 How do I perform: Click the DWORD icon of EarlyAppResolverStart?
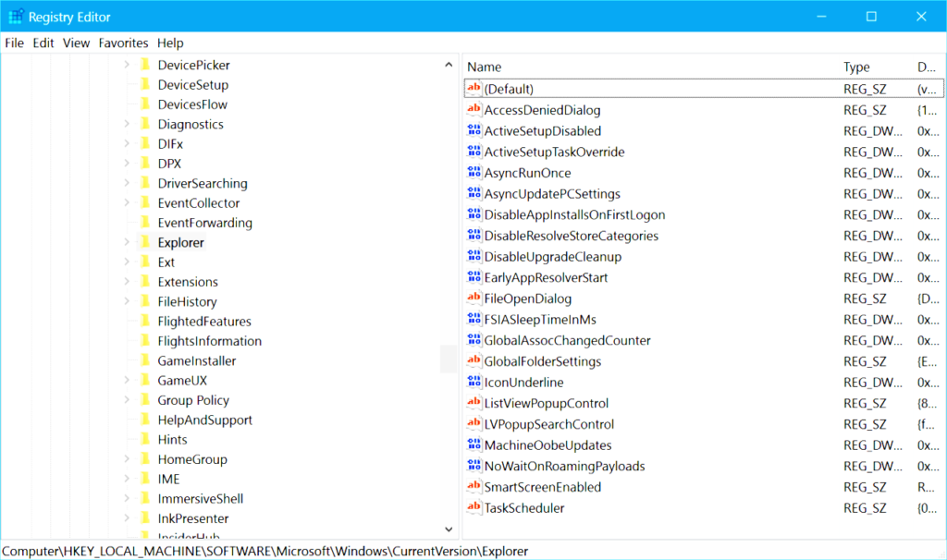(474, 277)
